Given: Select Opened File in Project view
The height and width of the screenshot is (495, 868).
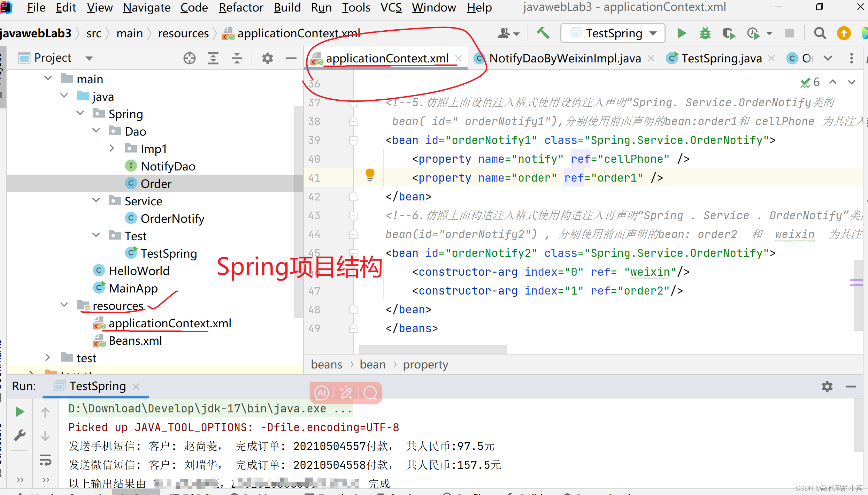Looking at the screenshot, I should pos(189,58).
